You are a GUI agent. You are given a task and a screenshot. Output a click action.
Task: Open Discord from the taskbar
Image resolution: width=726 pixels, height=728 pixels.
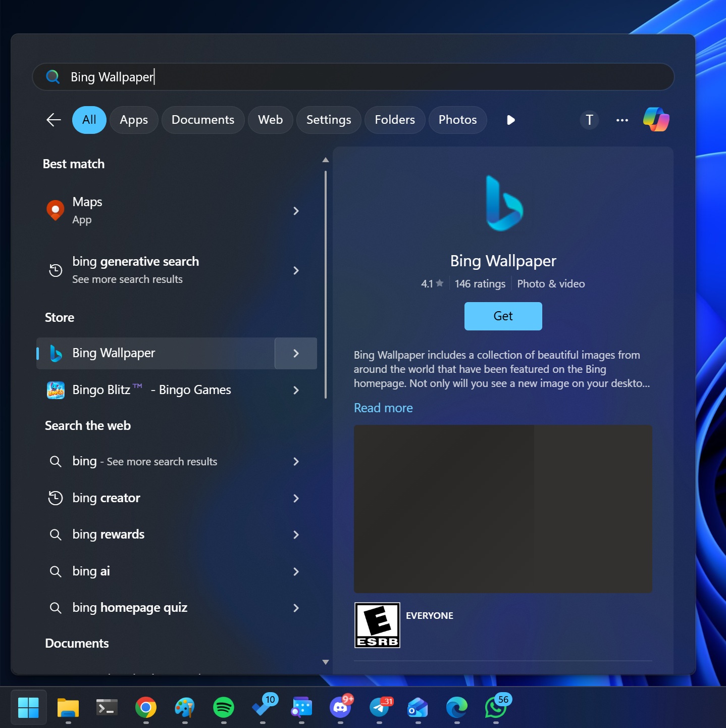pos(340,708)
